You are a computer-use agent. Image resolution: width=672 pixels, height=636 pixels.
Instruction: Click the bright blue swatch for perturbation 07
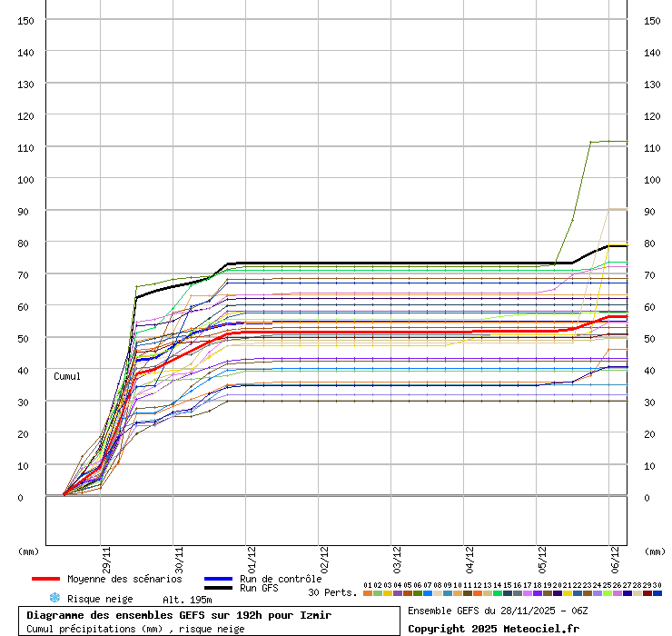(x=428, y=593)
